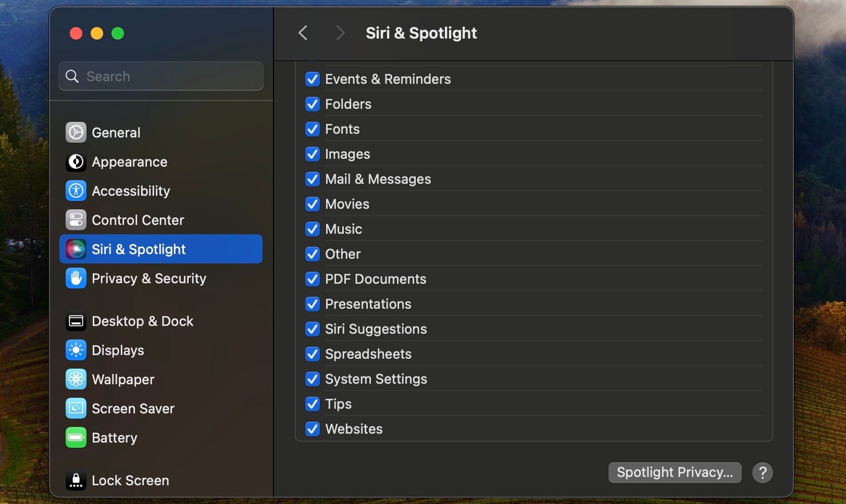Click the help question mark button

[762, 473]
